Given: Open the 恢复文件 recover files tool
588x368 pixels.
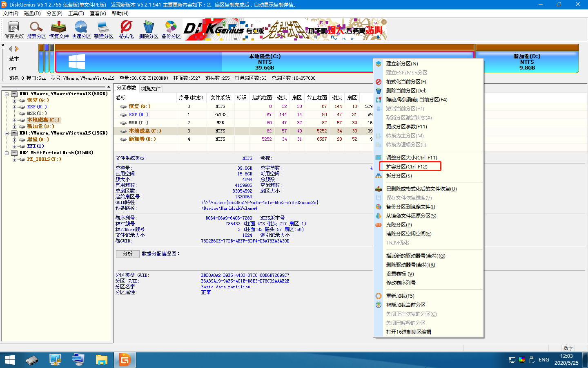Looking at the screenshot, I should pyautogui.click(x=59, y=29).
